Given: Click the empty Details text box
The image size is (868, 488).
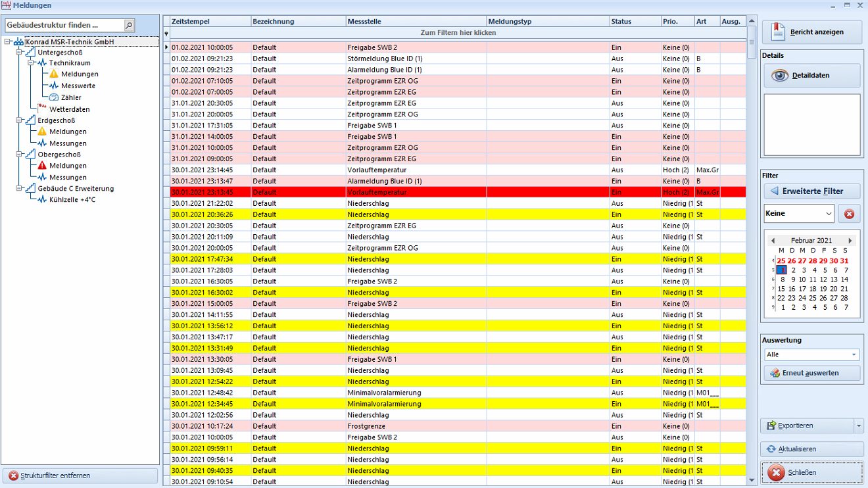Looking at the screenshot, I should (812, 125).
